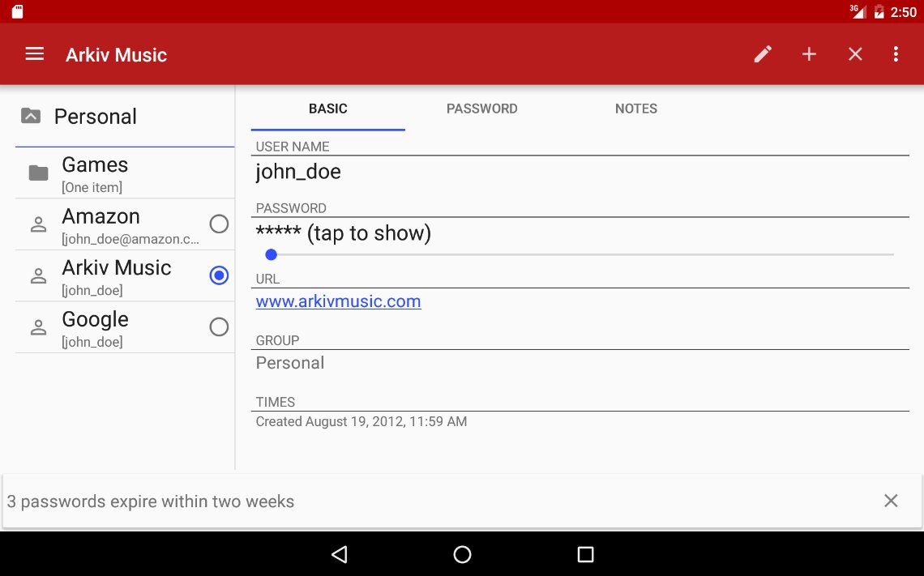Screen dimensions: 924x576
Task: Dismiss the password expiry notification
Action: [x=891, y=501]
